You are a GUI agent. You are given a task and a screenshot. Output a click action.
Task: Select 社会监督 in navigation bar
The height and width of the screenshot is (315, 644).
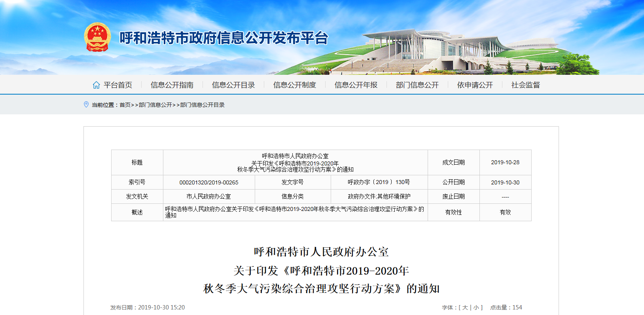click(526, 85)
